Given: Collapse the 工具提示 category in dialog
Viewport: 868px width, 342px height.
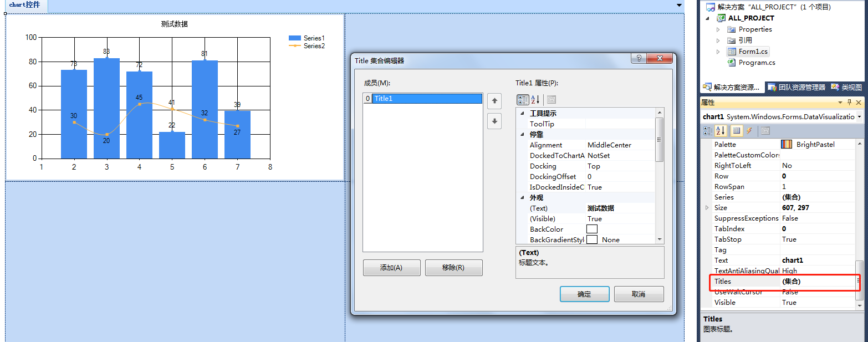Looking at the screenshot, I should pyautogui.click(x=522, y=113).
